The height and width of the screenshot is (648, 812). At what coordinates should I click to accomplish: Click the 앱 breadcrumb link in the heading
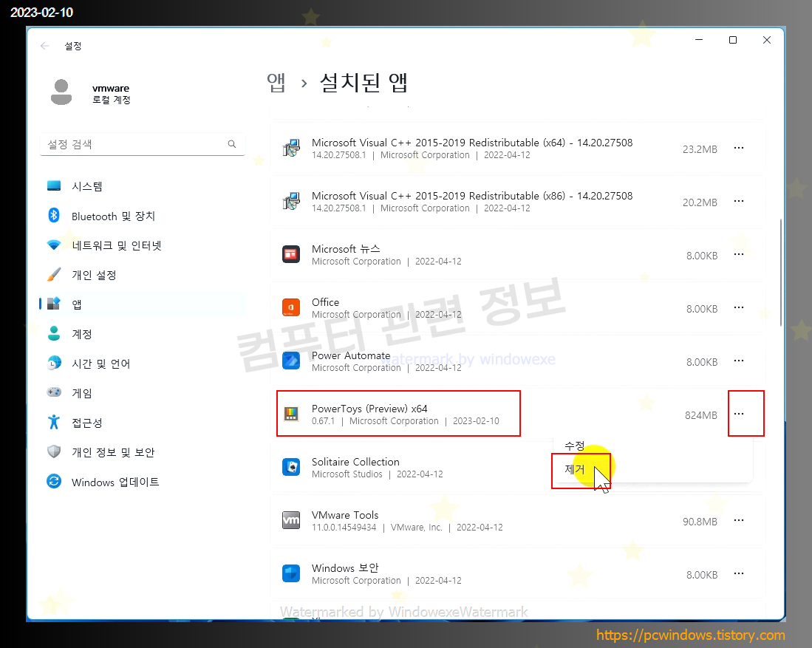pos(276,83)
